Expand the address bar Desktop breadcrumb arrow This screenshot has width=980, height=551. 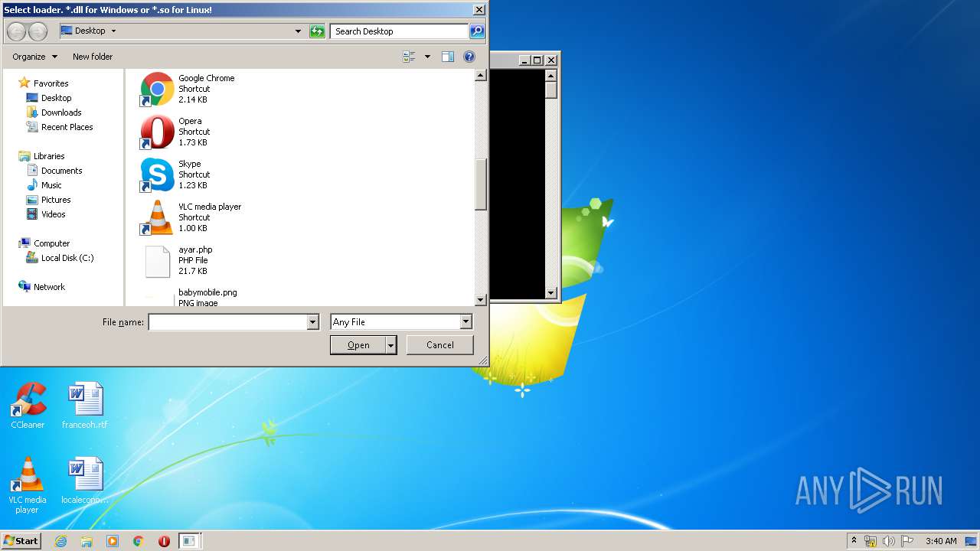coord(113,31)
